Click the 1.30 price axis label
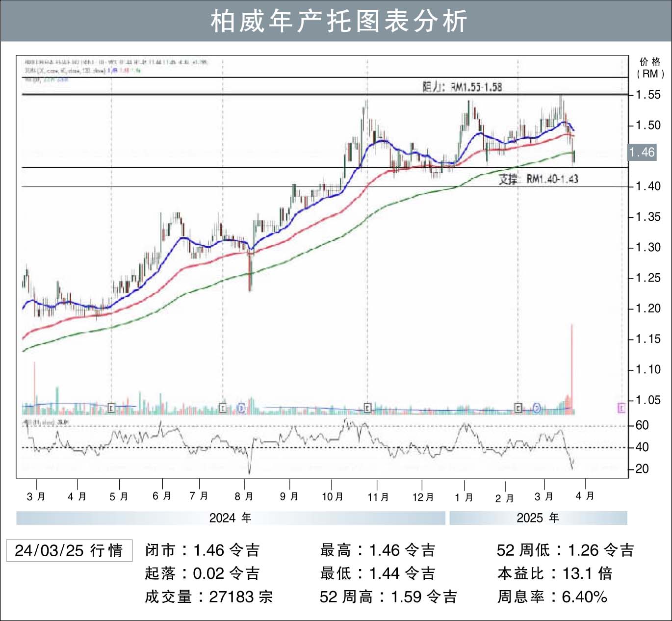This screenshot has width=672, height=621. (648, 247)
